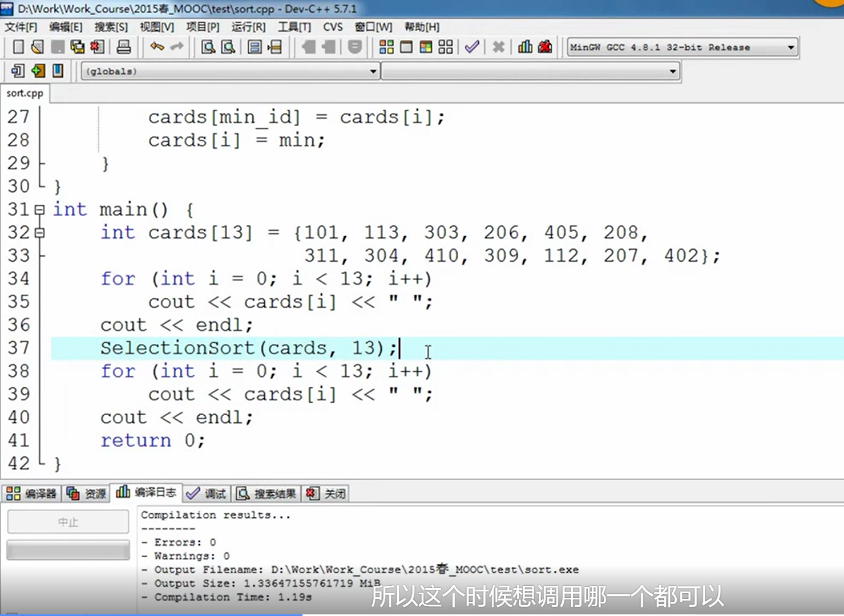Switch to the 资源 bottom tab
Image resolution: width=844 pixels, height=616 pixels.
86,493
